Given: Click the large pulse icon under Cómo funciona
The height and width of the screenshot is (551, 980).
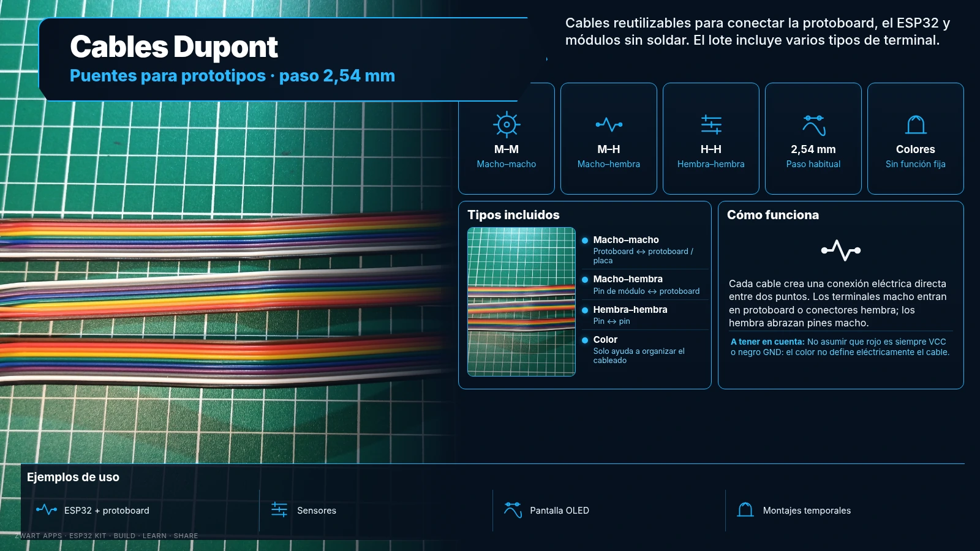Looking at the screenshot, I should [841, 250].
